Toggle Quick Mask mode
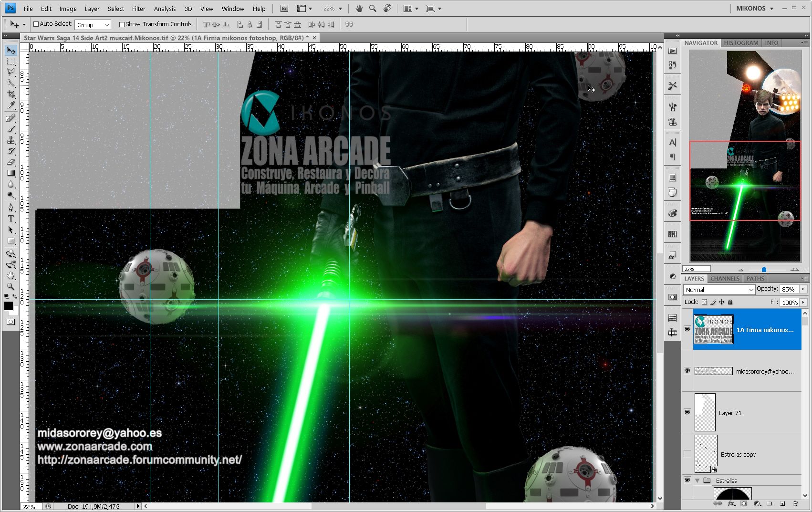 (11, 322)
